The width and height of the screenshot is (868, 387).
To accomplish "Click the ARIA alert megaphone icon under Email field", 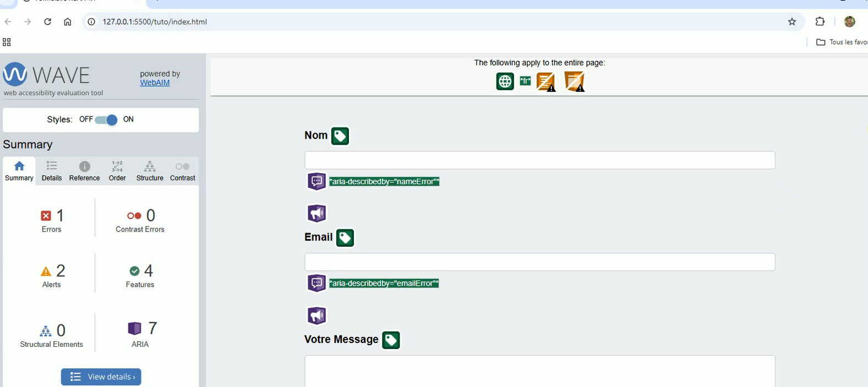I will (x=316, y=316).
